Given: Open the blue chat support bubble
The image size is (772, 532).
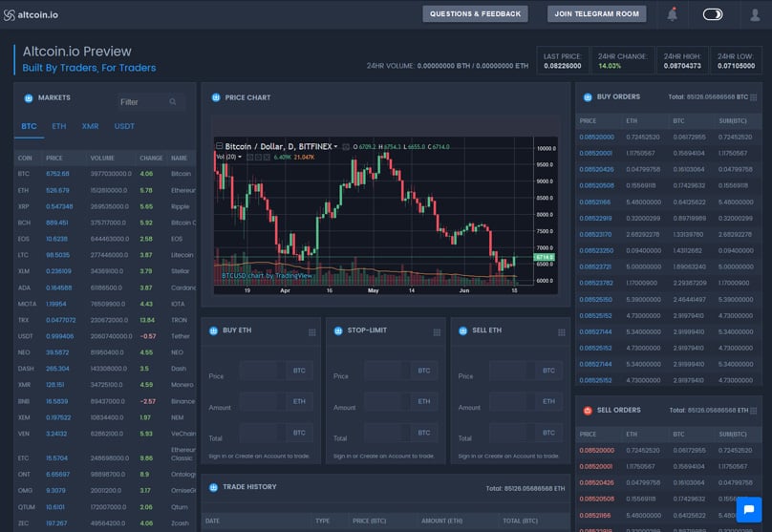Looking at the screenshot, I should 749,509.
